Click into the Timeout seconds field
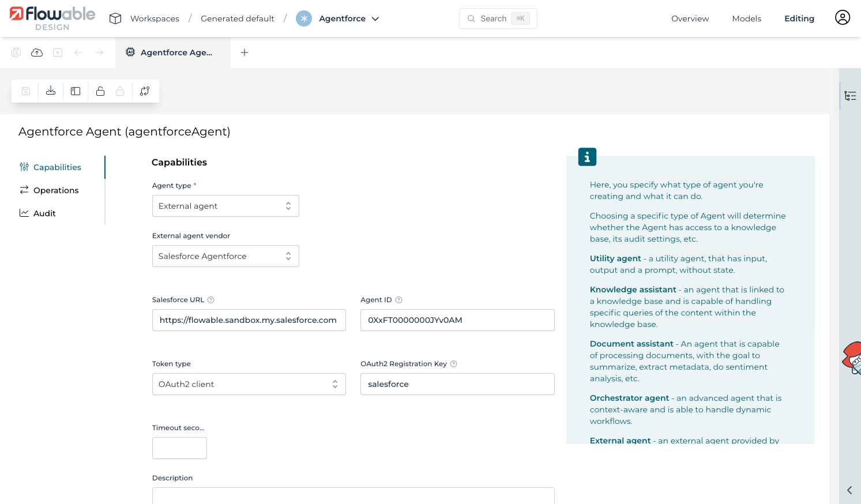The image size is (861, 504). tap(179, 448)
